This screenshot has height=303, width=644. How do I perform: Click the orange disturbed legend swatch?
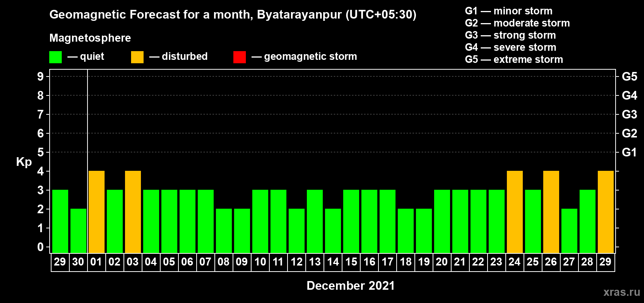[x=137, y=57]
